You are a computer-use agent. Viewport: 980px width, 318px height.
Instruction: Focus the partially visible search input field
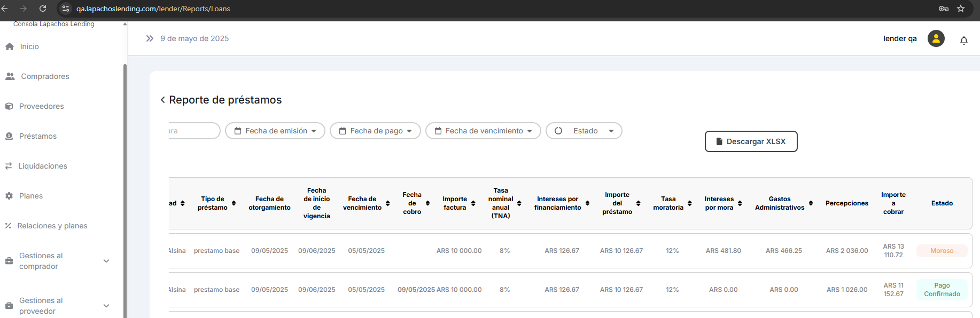coord(192,131)
